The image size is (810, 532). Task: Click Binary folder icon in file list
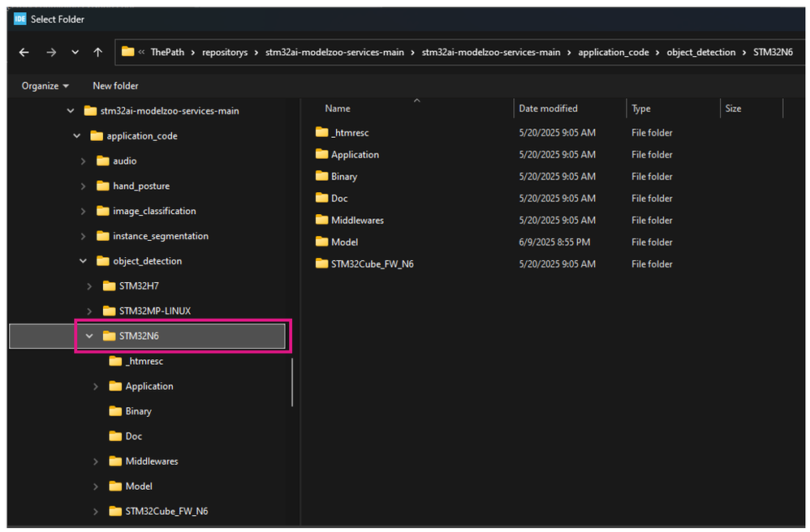(322, 176)
